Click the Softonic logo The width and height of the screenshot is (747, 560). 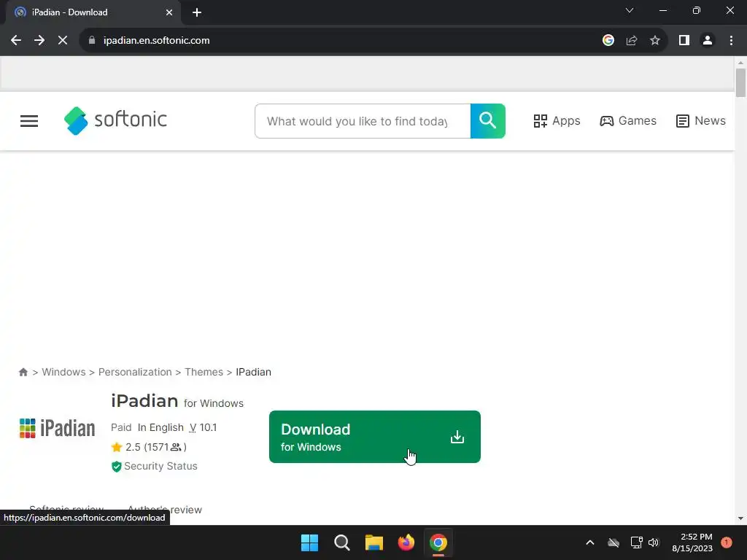coord(115,120)
